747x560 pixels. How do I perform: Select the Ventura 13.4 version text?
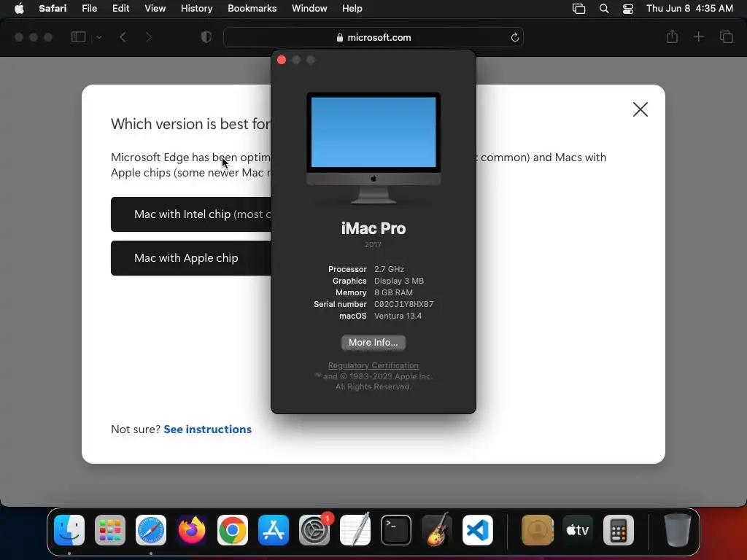398,316
